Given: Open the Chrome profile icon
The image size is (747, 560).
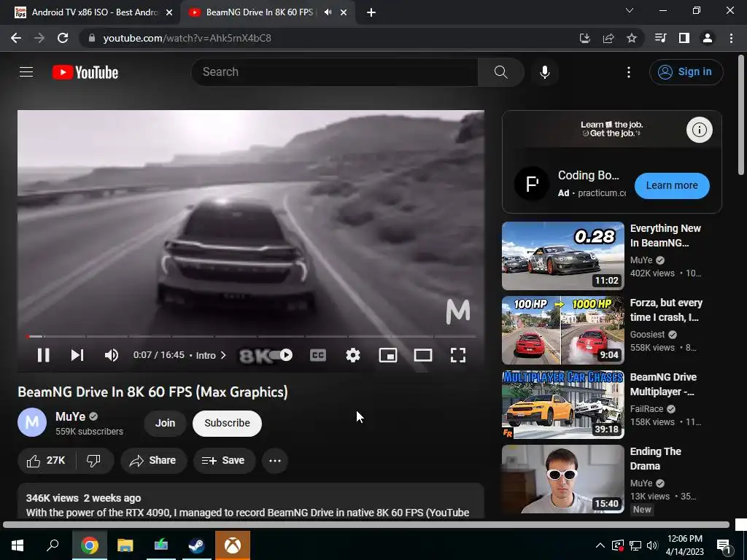Looking at the screenshot, I should click(x=708, y=38).
